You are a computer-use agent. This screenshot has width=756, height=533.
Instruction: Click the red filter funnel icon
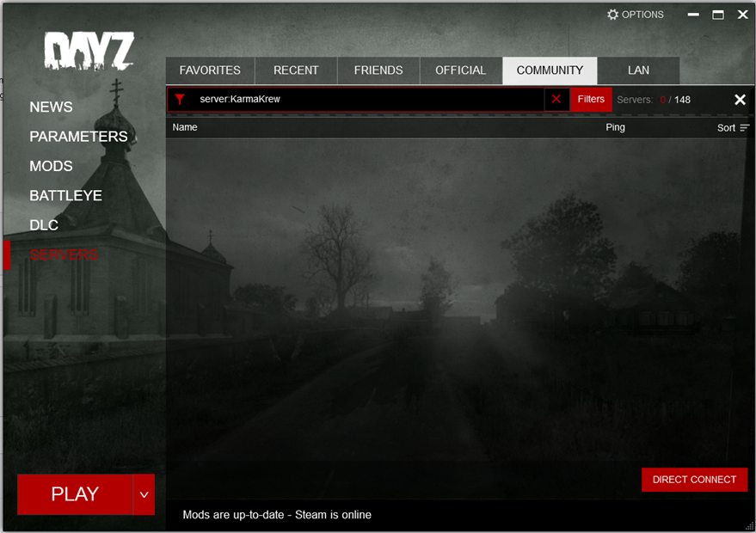pos(180,99)
